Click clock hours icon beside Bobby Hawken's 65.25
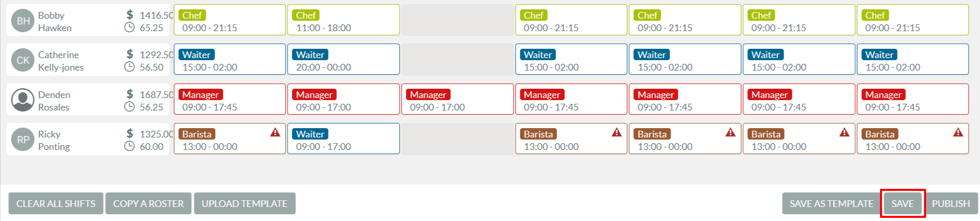This screenshot has height=221, width=980. click(130, 27)
